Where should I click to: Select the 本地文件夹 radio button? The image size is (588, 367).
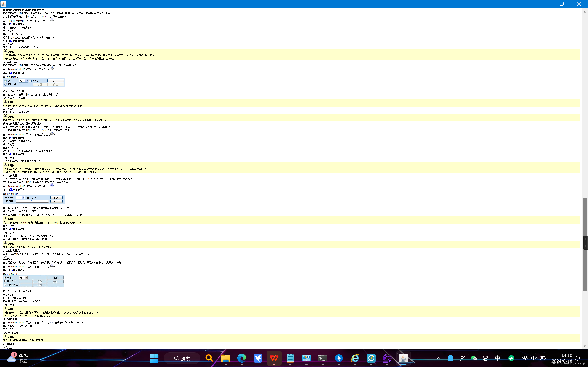click(5, 285)
